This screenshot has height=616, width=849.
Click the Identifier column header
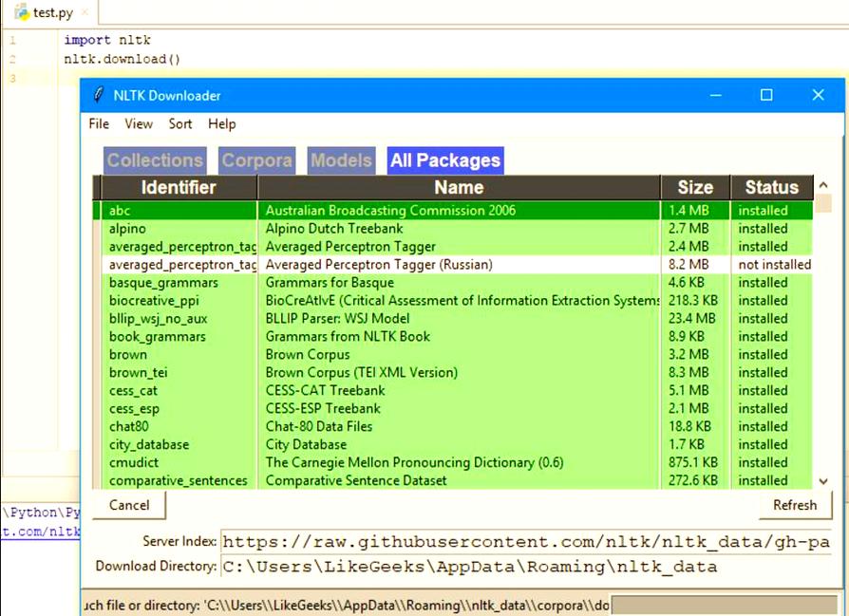[x=179, y=187]
